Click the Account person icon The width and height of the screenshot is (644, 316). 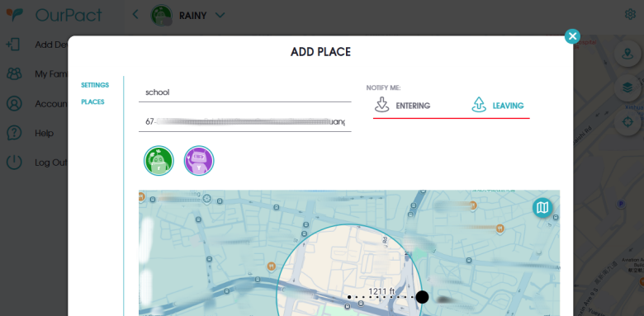[14, 103]
